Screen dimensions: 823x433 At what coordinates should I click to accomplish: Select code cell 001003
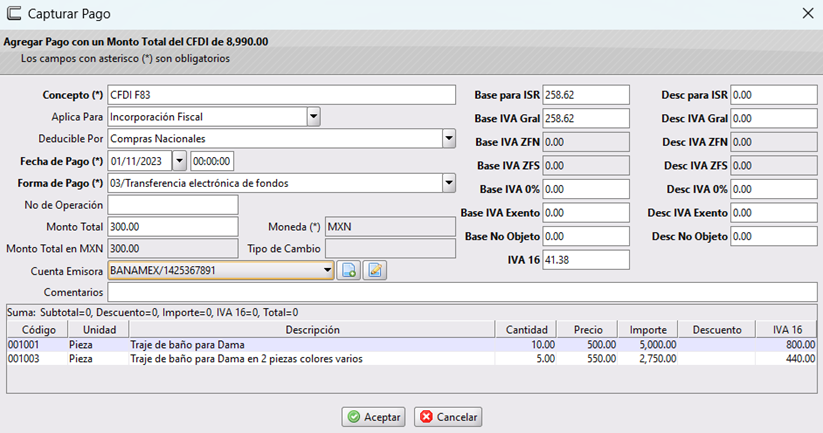[x=37, y=359]
